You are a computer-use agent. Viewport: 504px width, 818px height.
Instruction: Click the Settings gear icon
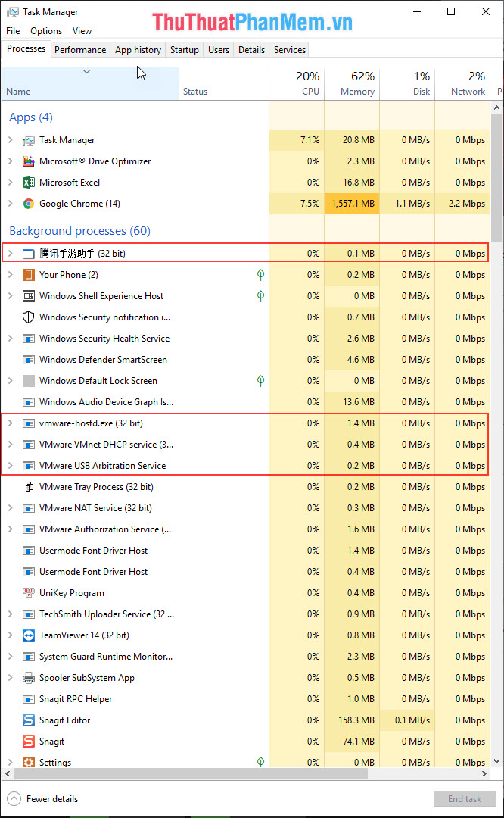tap(28, 762)
